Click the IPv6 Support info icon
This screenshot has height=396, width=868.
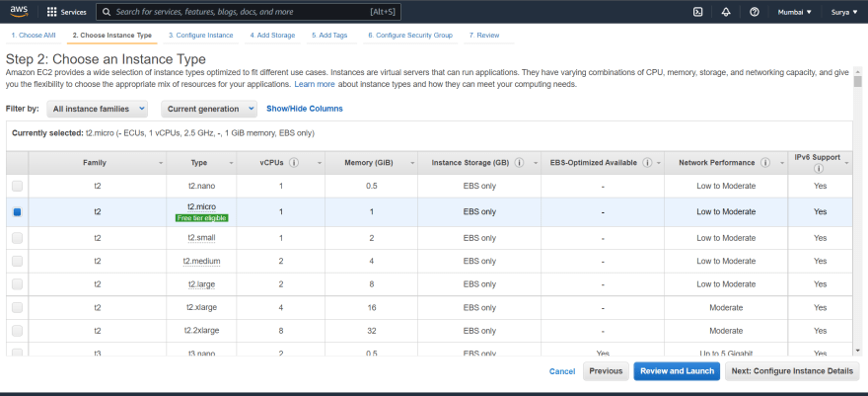(817, 168)
